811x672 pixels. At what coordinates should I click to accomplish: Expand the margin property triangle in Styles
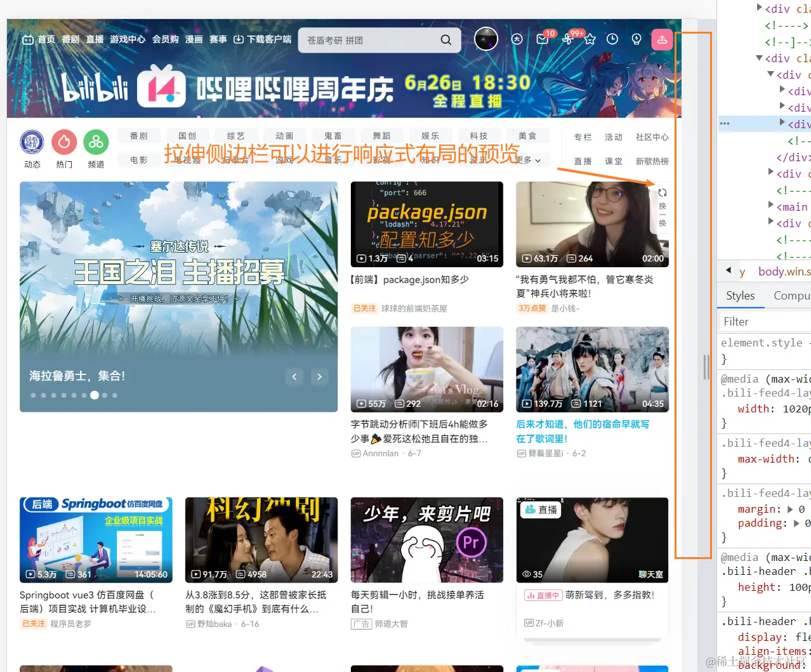click(x=790, y=510)
